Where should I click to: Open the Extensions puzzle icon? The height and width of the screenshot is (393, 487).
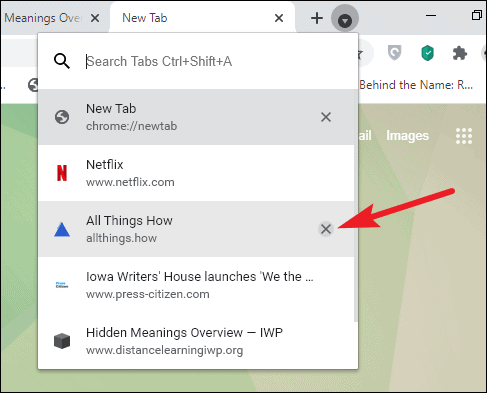(x=460, y=53)
